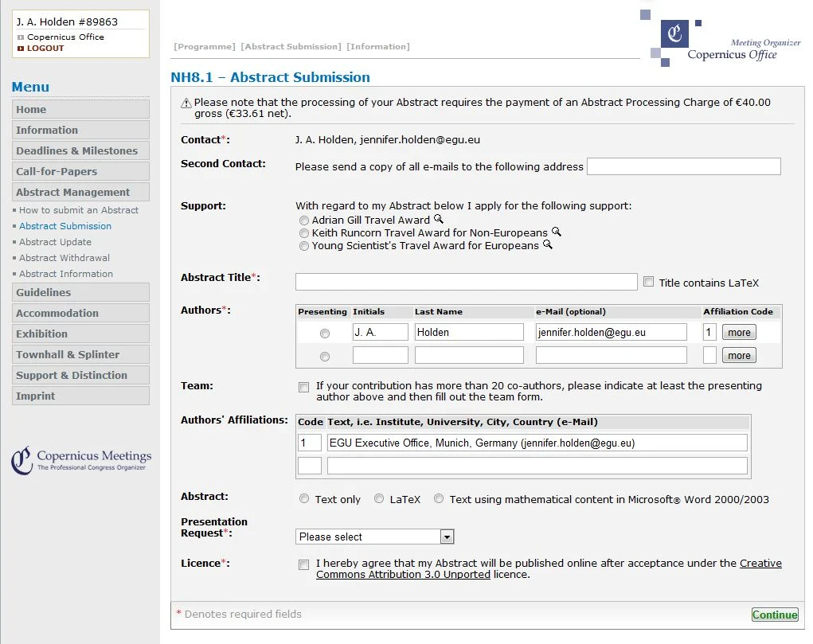Agree to the Licence checkbox

303,564
